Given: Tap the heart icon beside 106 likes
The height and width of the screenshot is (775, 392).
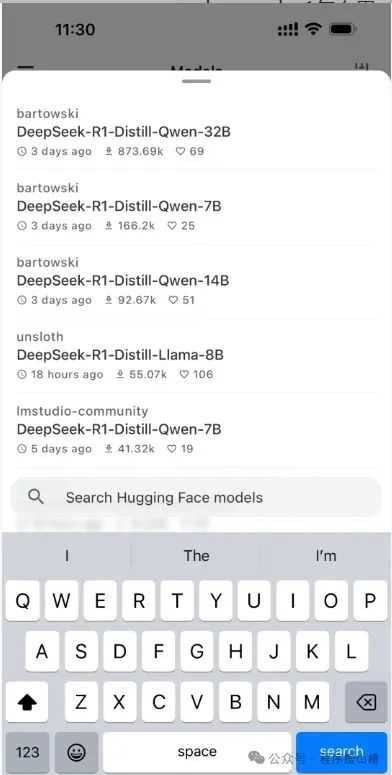Looking at the screenshot, I should coord(184,375).
